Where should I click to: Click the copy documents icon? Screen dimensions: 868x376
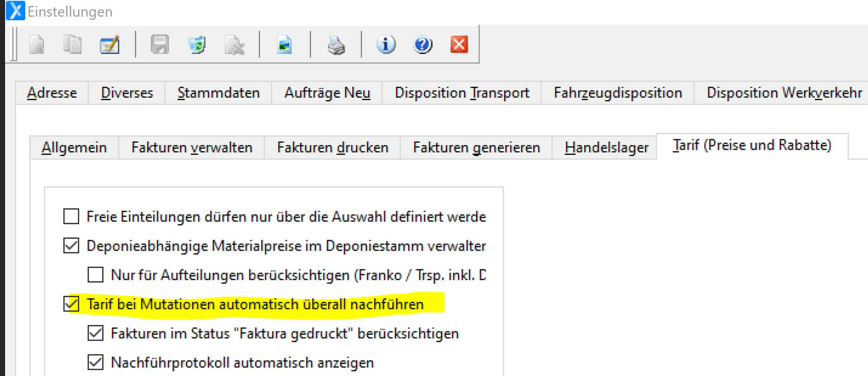tap(72, 45)
